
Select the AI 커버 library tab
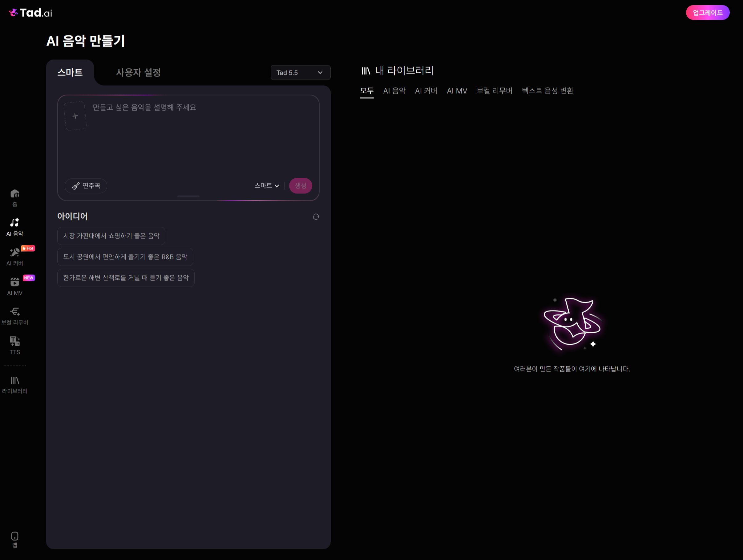point(426,91)
